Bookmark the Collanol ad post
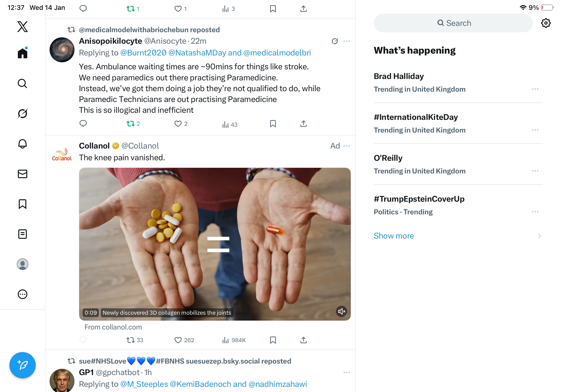561x392 pixels. [x=273, y=340]
